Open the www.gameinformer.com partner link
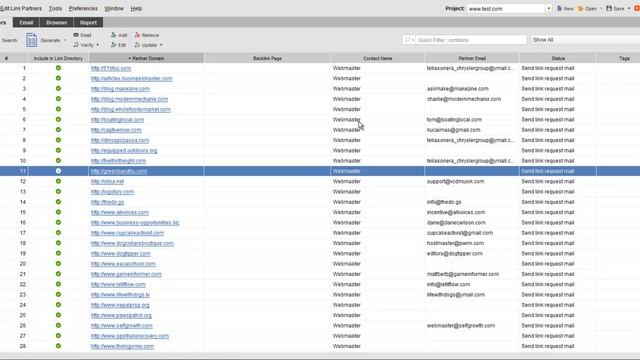The image size is (640, 360). click(x=126, y=274)
